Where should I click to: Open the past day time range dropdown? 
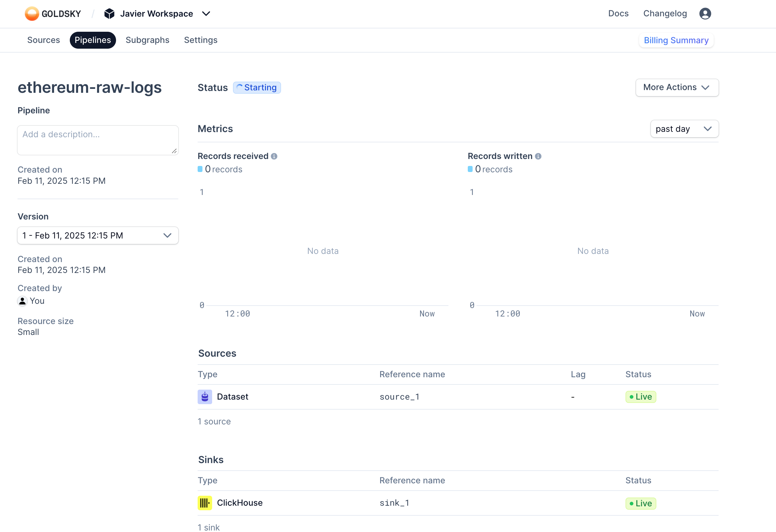point(684,129)
